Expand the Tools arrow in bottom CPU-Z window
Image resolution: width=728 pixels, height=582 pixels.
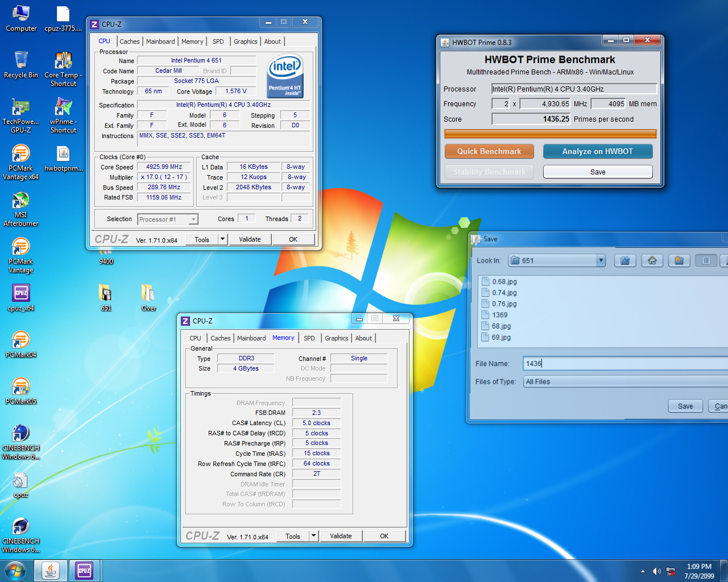pyautogui.click(x=313, y=536)
